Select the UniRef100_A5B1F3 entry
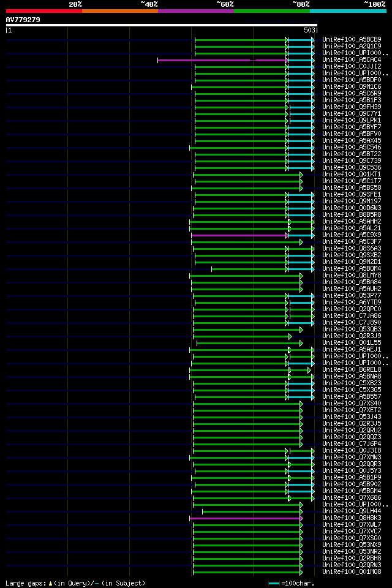Screen dimensions: 392x588 click(352, 100)
